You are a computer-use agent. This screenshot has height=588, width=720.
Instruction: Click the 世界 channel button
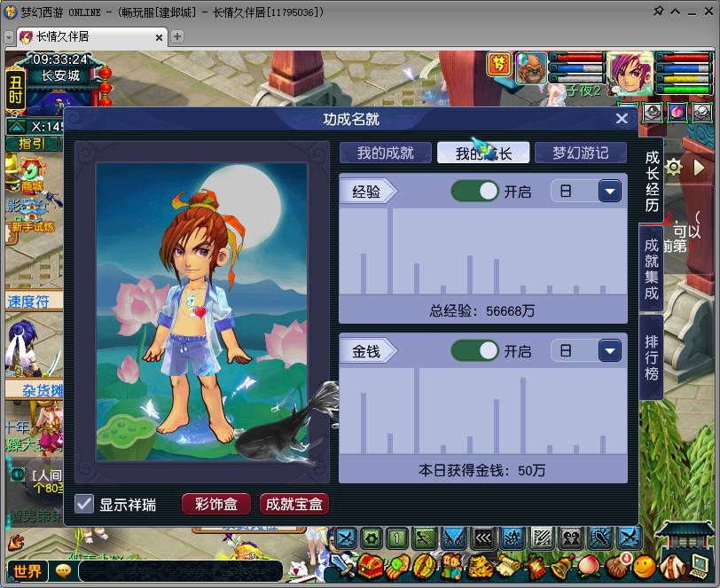point(27,571)
